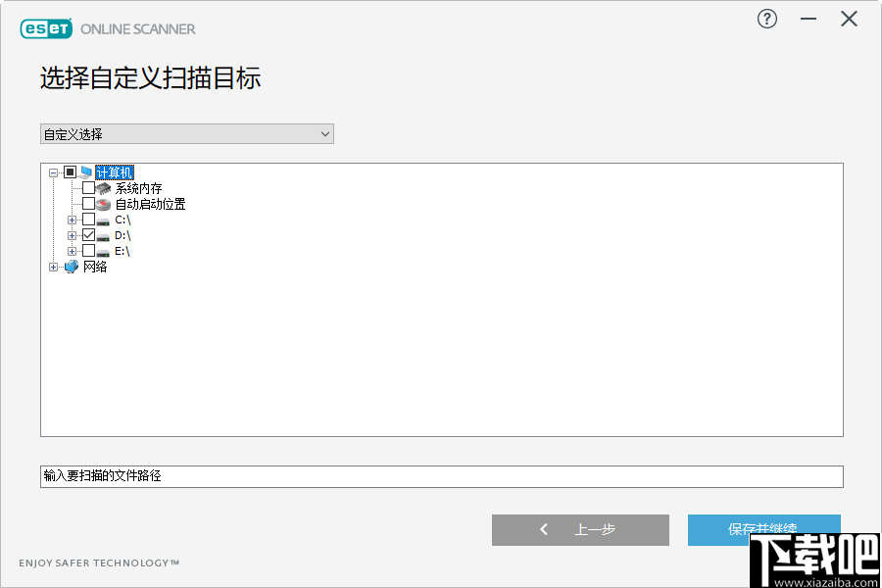Viewport: 882px width, 588px height.
Task: Select the D:\ tree item label
Action: (123, 235)
